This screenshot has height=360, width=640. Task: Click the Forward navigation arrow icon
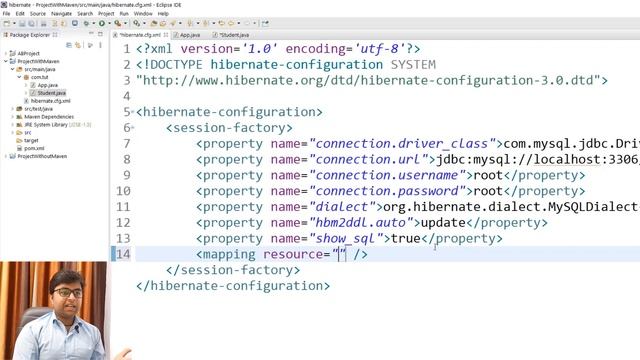(x=247, y=23)
